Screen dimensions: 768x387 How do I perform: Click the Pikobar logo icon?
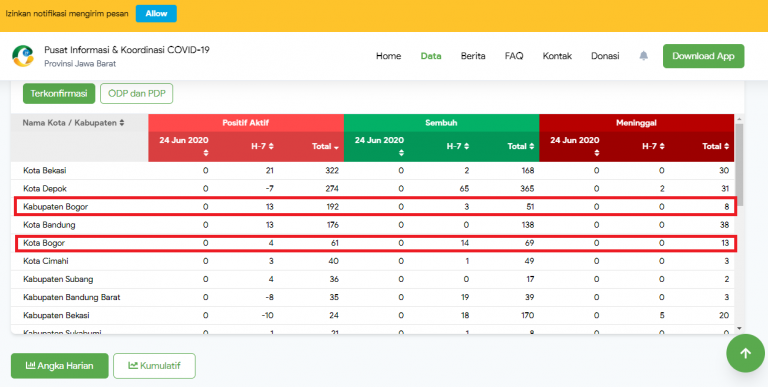click(x=23, y=56)
